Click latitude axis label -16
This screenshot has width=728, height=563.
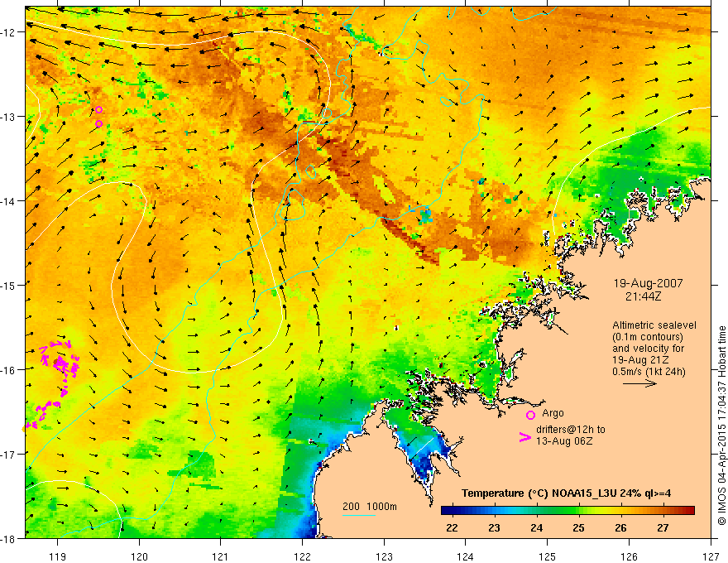point(9,370)
